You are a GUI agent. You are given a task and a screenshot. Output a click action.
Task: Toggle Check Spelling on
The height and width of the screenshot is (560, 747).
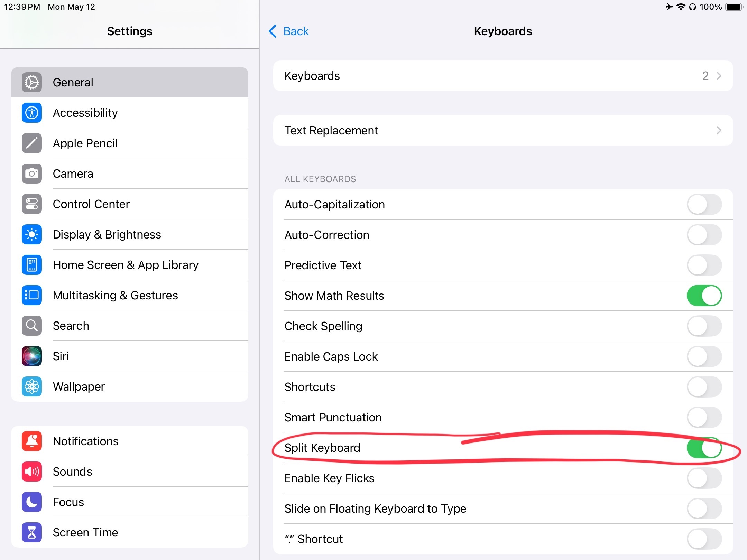[x=704, y=326]
